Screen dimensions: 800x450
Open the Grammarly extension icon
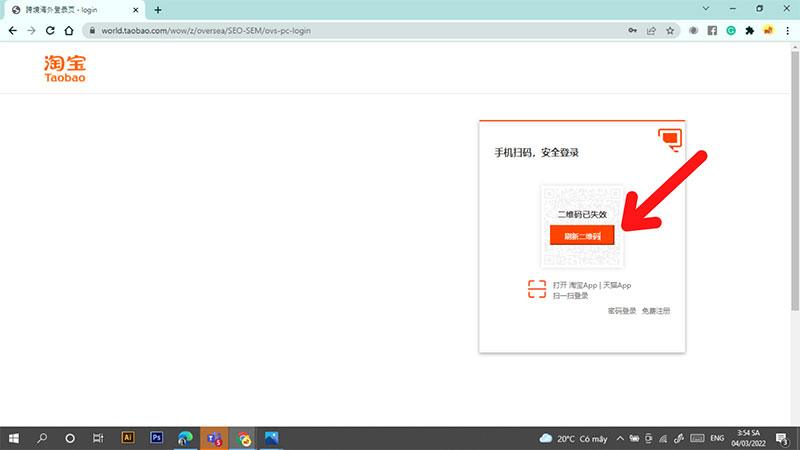tap(731, 31)
